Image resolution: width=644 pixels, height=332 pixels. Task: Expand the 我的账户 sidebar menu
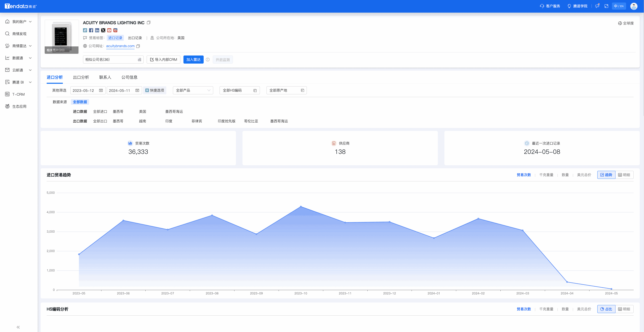pos(19,22)
